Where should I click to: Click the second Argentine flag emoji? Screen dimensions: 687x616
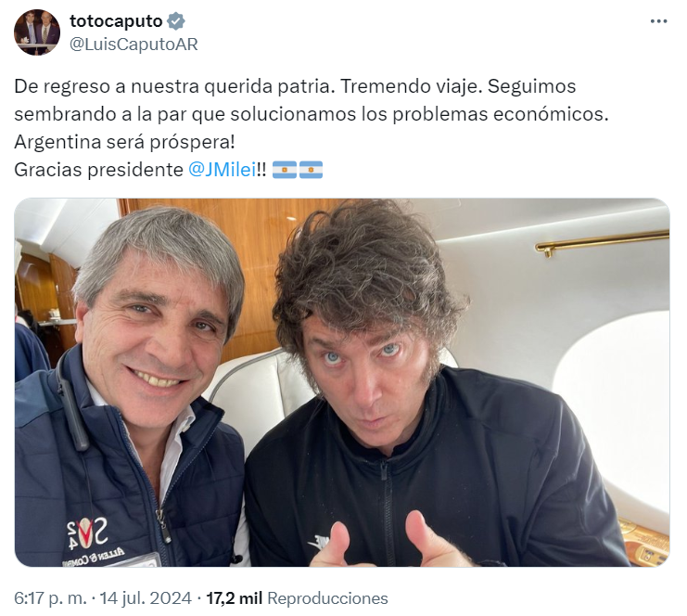coord(312,170)
